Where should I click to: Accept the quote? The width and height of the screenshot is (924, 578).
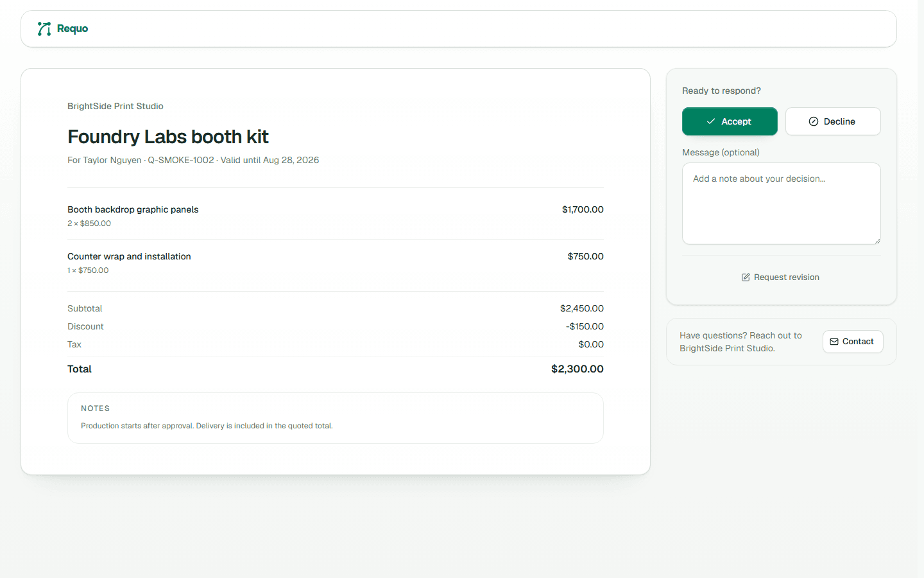tap(730, 121)
